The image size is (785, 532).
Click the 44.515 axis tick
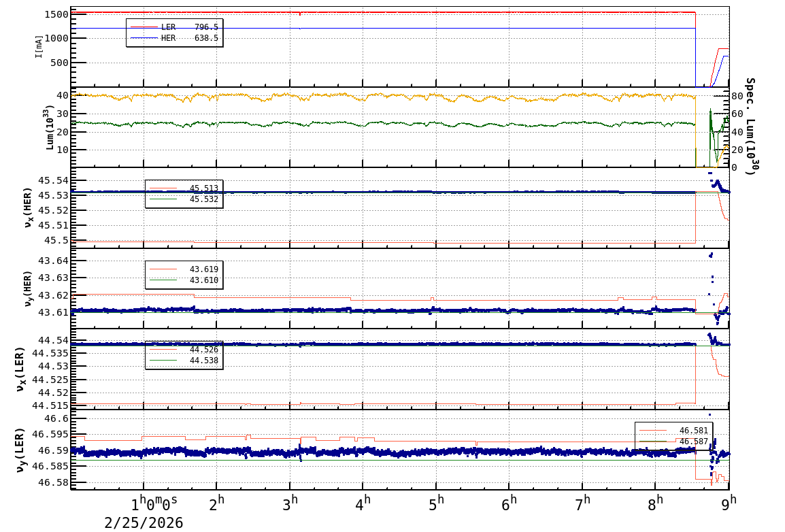pyautogui.click(x=50, y=405)
